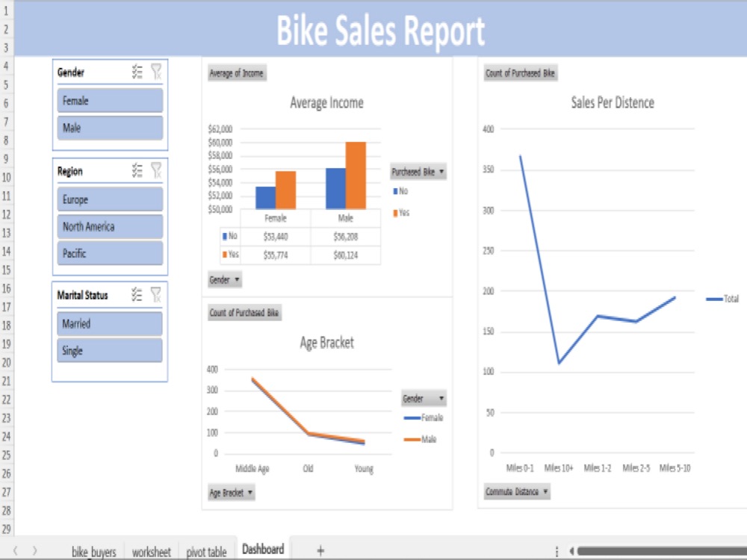The image size is (747, 560).
Task: Switch to pivot table sheet tab
Action: 206,552
